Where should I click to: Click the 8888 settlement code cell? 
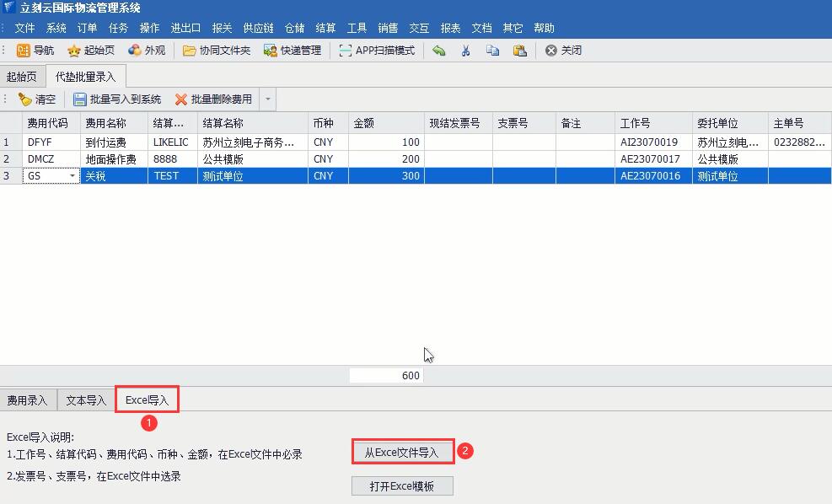(x=173, y=159)
